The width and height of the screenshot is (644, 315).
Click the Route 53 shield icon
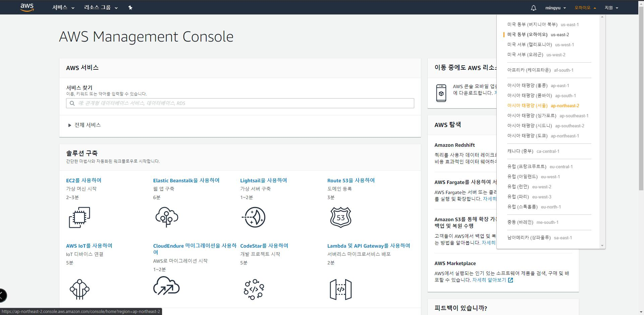pos(341,217)
